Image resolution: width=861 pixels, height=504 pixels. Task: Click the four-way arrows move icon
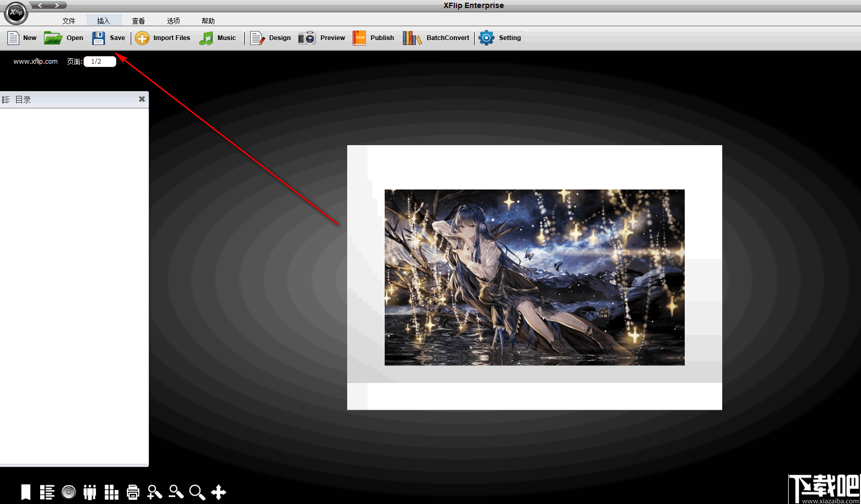[219, 492]
